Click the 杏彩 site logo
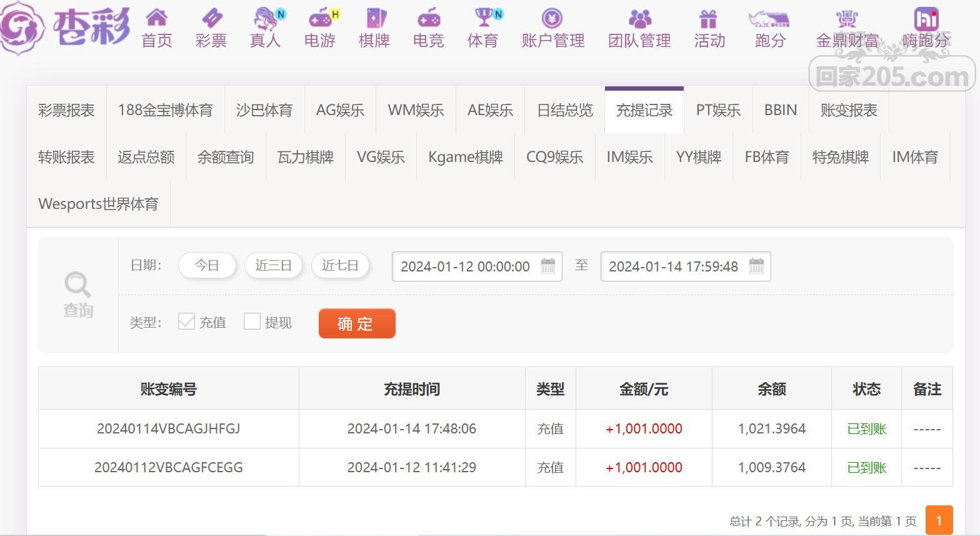 click(66, 28)
